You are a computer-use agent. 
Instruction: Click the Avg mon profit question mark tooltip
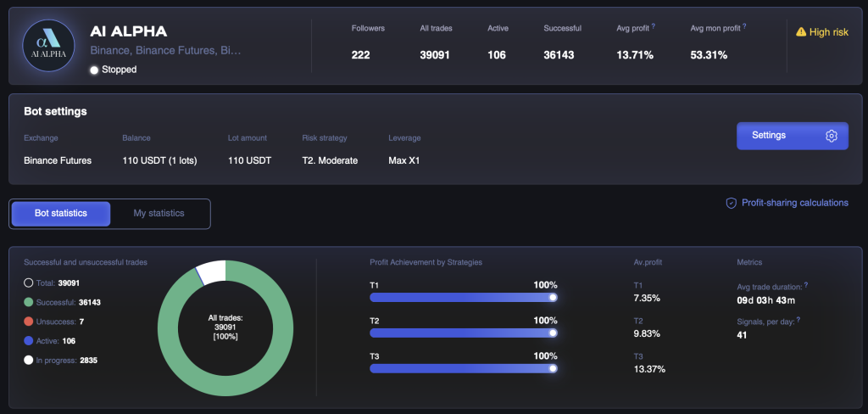pos(744,25)
